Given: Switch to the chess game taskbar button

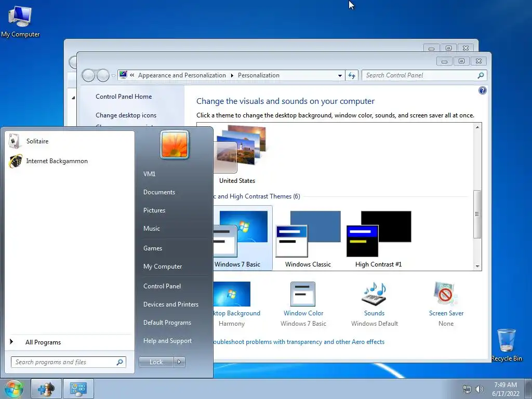Looking at the screenshot, I should pyautogui.click(x=46, y=389).
